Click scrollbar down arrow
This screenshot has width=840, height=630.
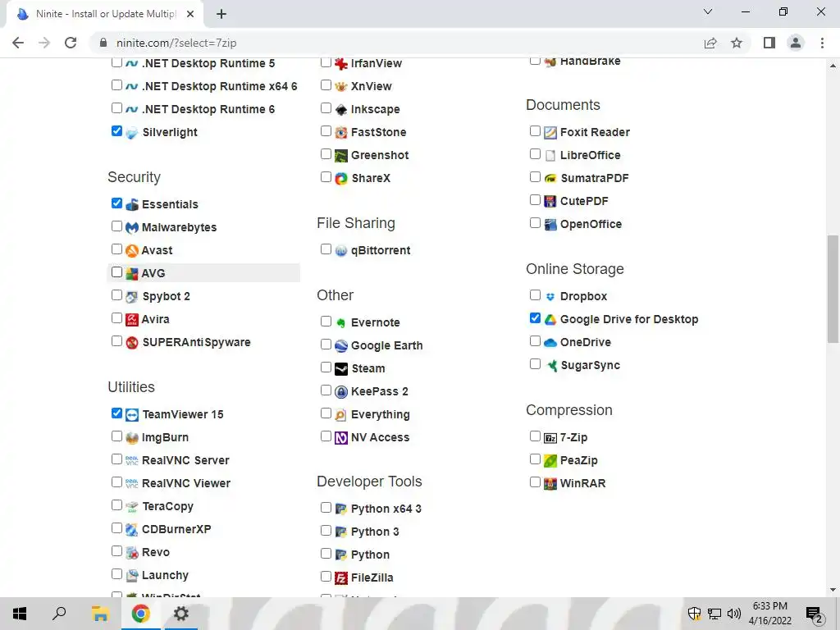[x=833, y=590]
